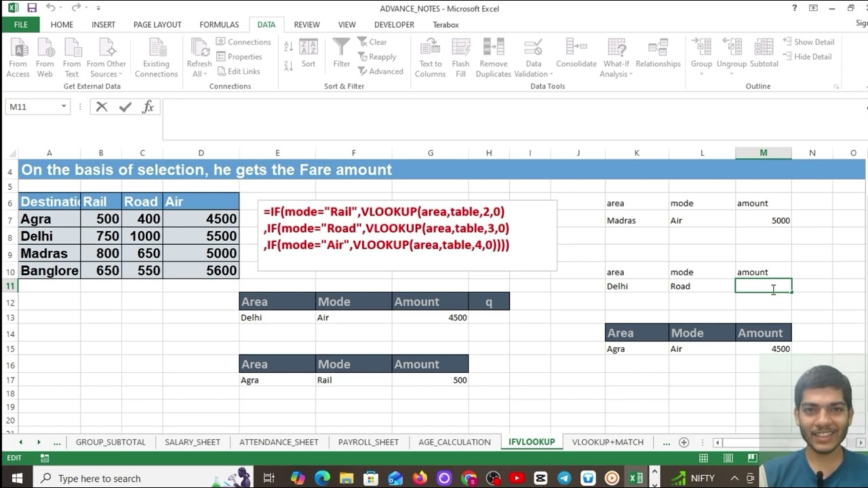Save the workbook with the disk icon
This screenshot has height=488, width=868.
click(x=32, y=8)
